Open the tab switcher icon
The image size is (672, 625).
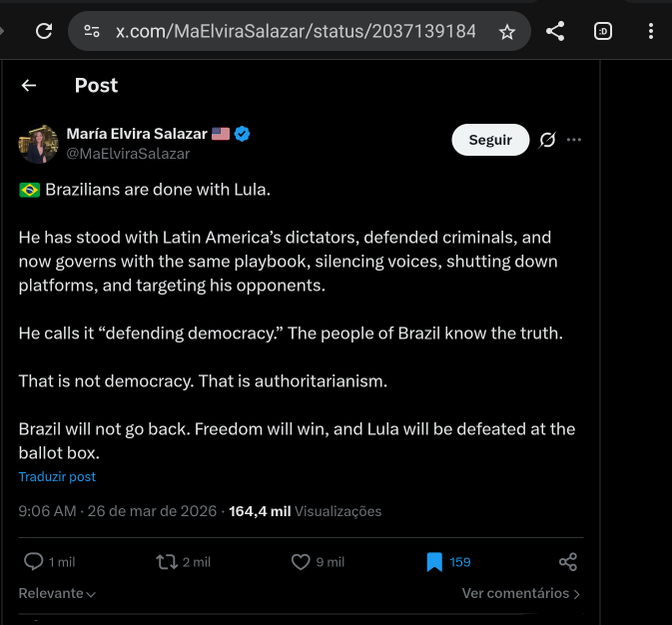(603, 32)
